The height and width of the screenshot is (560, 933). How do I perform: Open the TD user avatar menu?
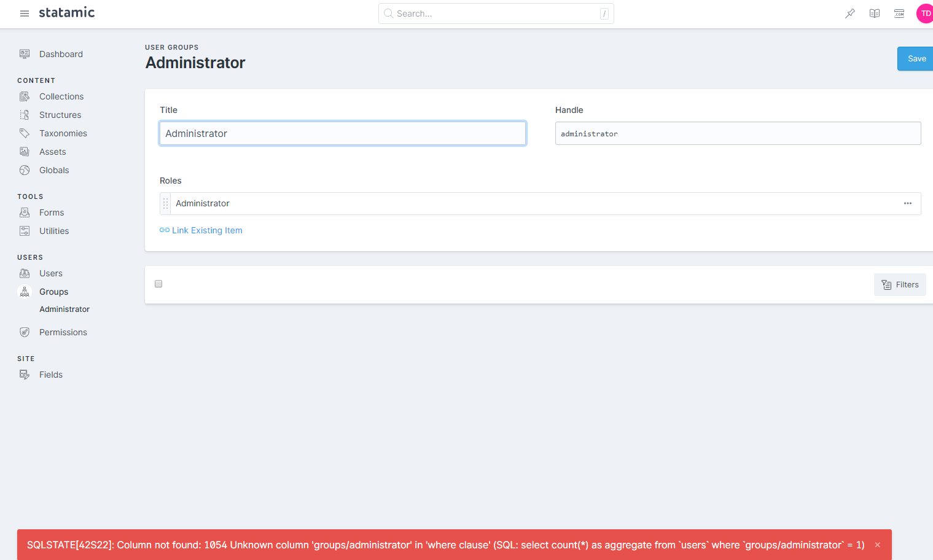click(x=925, y=13)
